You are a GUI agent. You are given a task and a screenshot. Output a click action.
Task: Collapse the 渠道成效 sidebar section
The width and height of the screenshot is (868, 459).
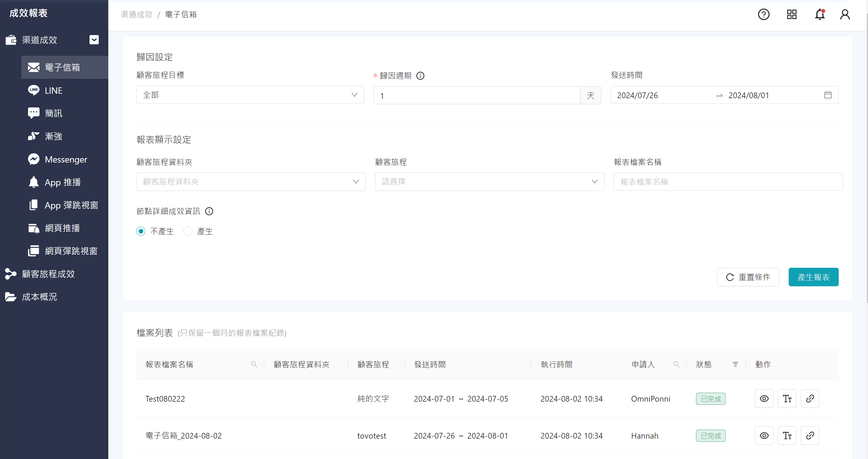[94, 40]
